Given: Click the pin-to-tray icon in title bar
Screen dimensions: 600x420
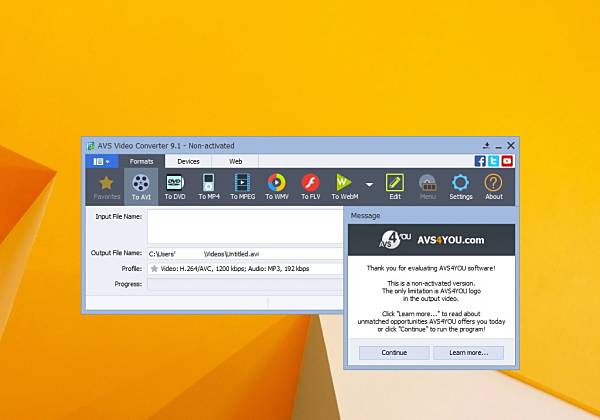Looking at the screenshot, I should (486, 145).
